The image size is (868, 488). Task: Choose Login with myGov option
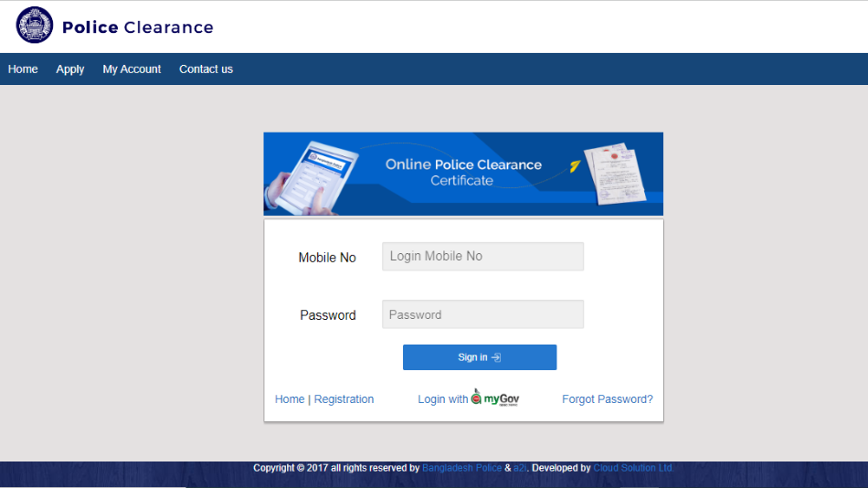(x=469, y=398)
